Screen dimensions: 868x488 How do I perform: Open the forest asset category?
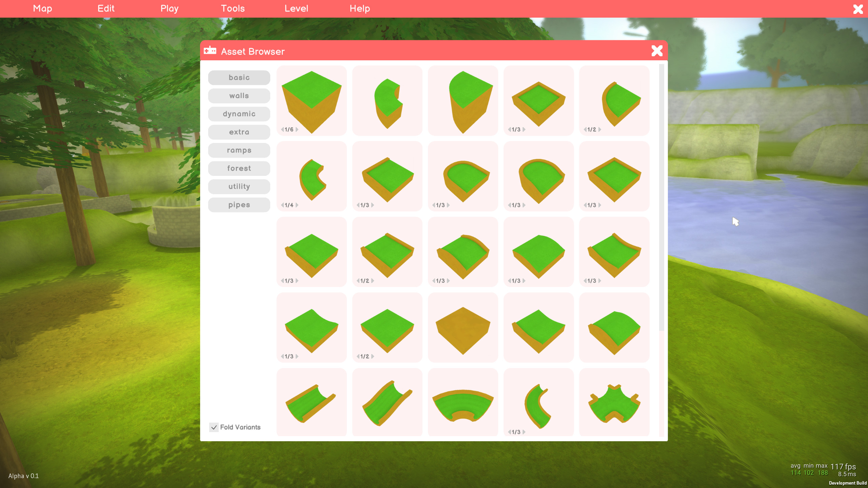(239, 168)
